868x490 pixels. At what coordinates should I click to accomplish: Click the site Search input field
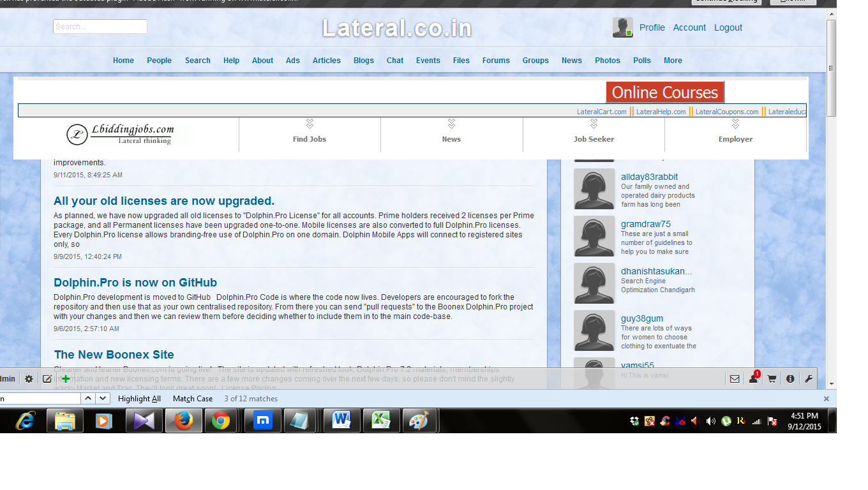(x=100, y=26)
